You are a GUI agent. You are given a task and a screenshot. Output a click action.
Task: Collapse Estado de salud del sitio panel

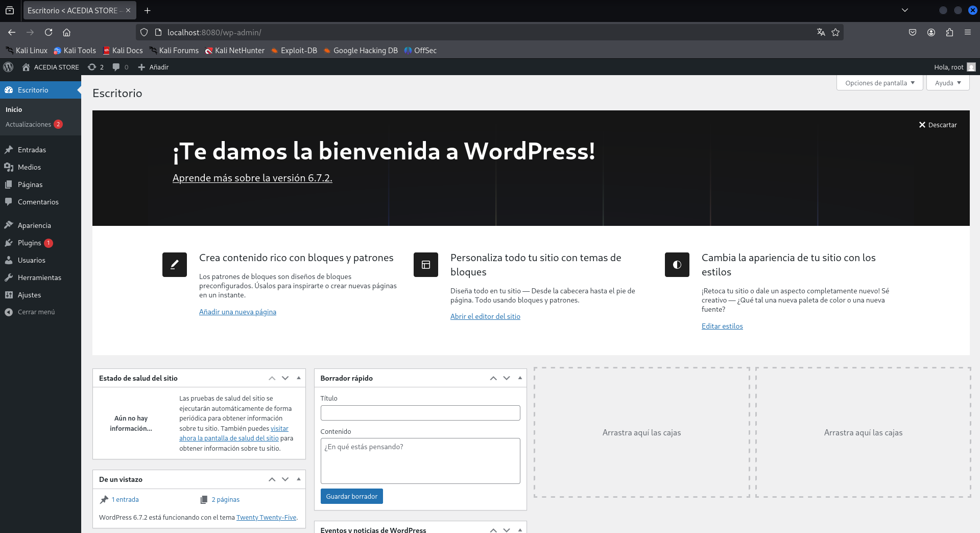pyautogui.click(x=299, y=378)
